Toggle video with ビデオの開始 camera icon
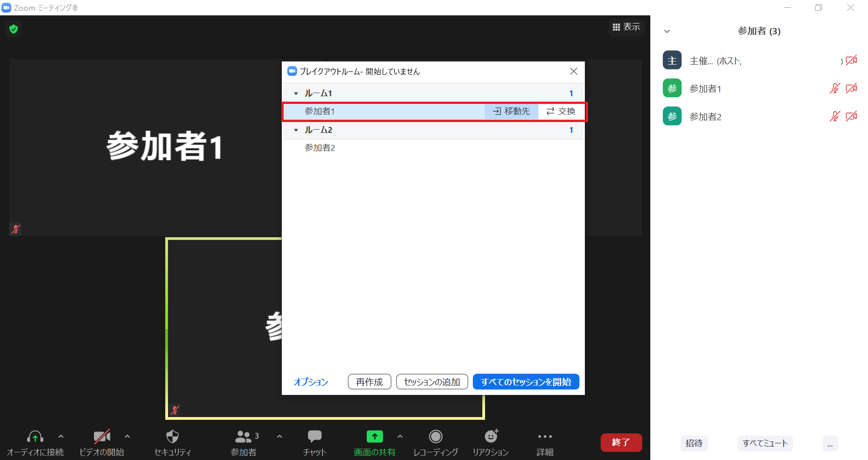 (102, 437)
